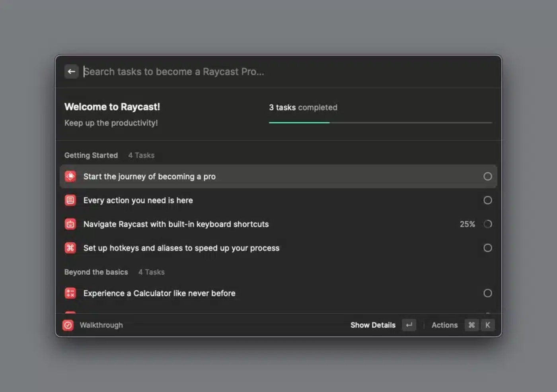Click the Getting Started section header

[x=91, y=155]
